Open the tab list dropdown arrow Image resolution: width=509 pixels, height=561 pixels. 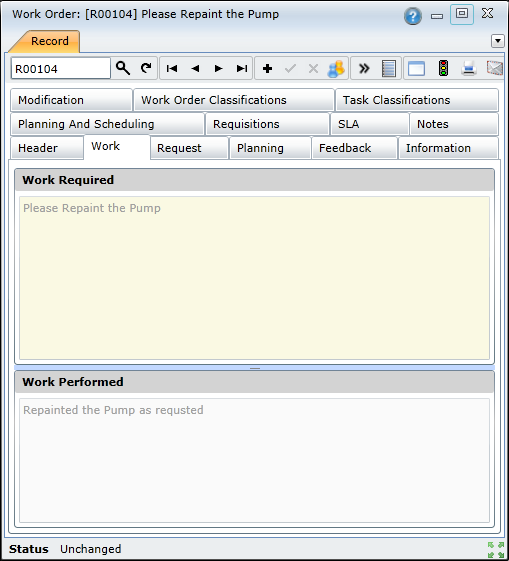pyautogui.click(x=498, y=41)
